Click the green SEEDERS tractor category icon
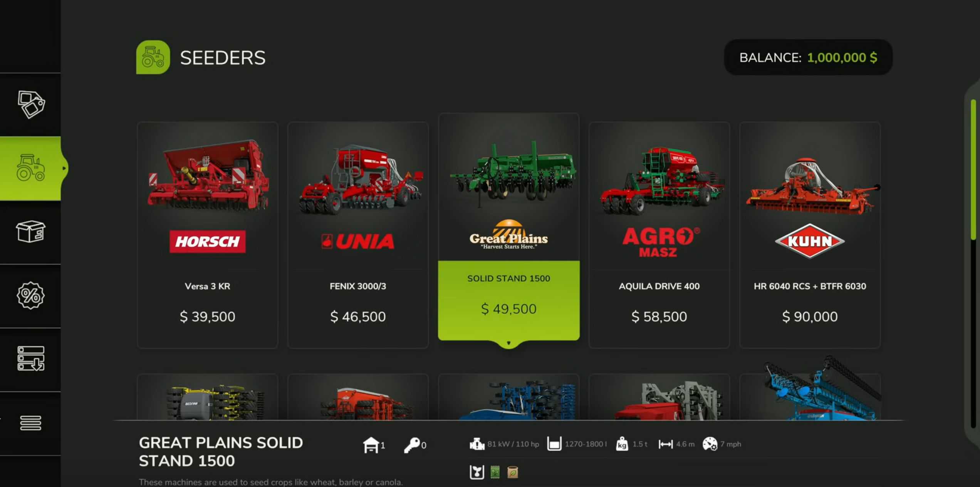This screenshot has width=980, height=487. point(153,57)
